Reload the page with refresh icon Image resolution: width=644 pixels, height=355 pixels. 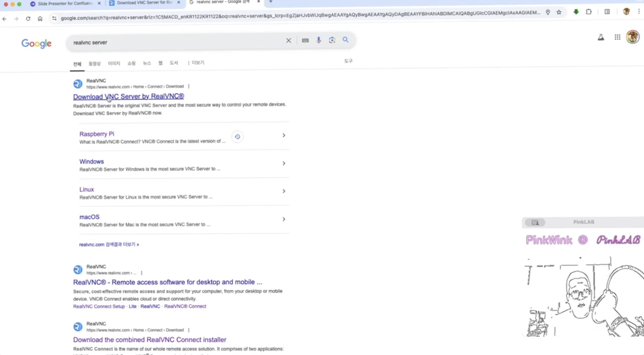click(28, 19)
